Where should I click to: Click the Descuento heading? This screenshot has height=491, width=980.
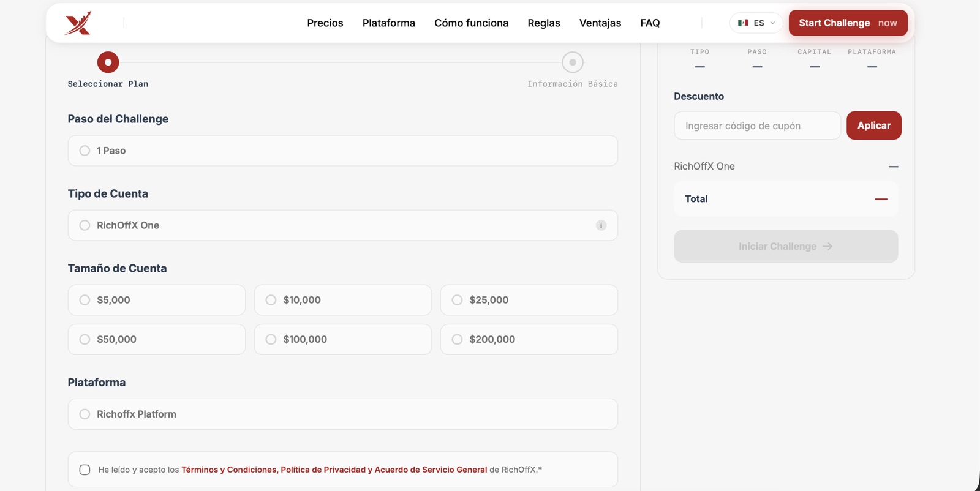click(699, 96)
